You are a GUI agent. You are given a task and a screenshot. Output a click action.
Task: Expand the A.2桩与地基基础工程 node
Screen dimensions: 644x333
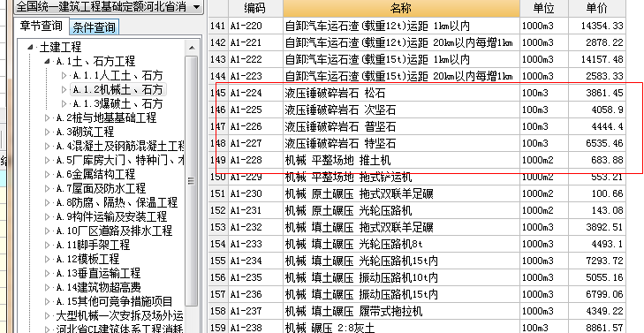click(x=47, y=117)
